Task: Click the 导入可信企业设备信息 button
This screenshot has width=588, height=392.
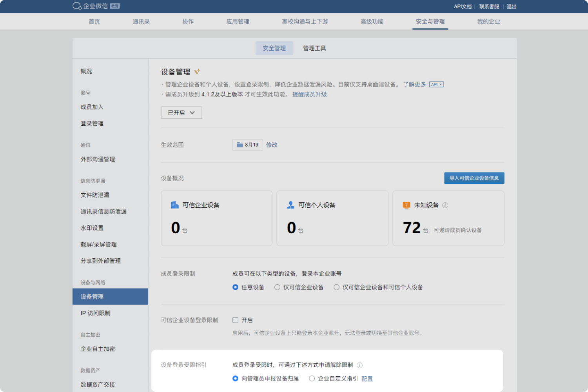Action: pyautogui.click(x=474, y=178)
